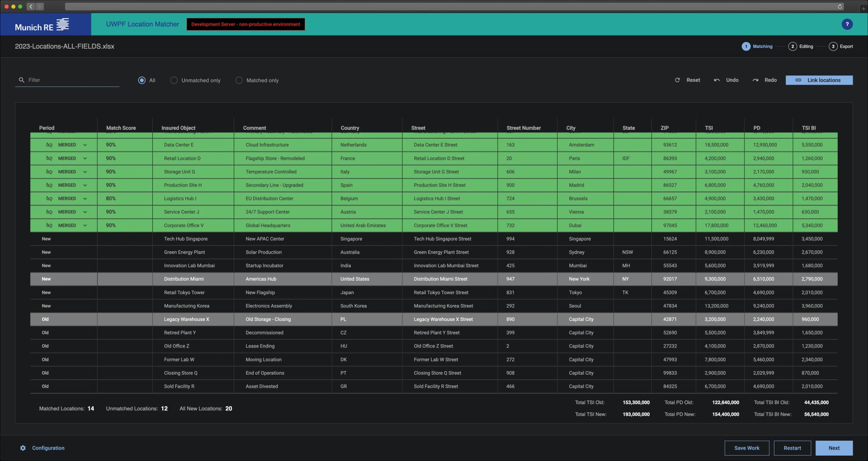Viewport: 868px width, 461px height.
Task: Unlink icon on Data Center E row
Action: click(49, 145)
